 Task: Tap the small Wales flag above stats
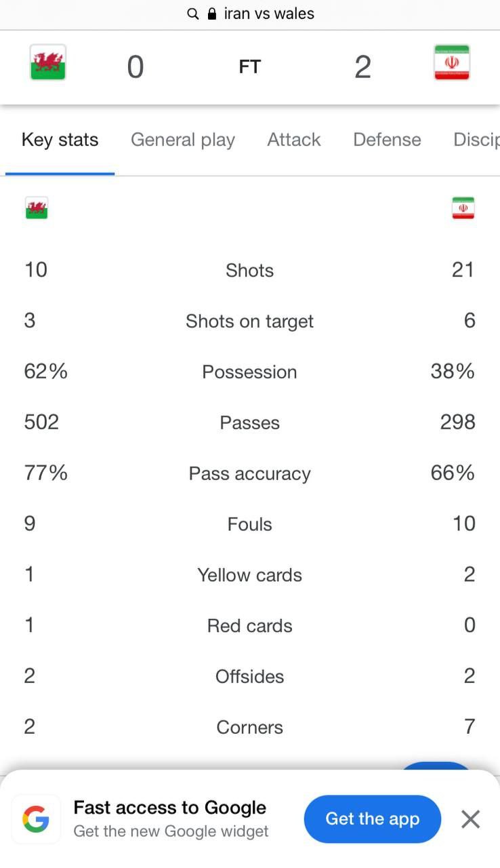pyautogui.click(x=37, y=208)
